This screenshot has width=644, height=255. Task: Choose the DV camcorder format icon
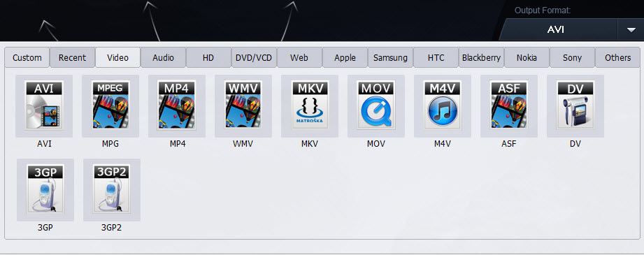[575, 106]
